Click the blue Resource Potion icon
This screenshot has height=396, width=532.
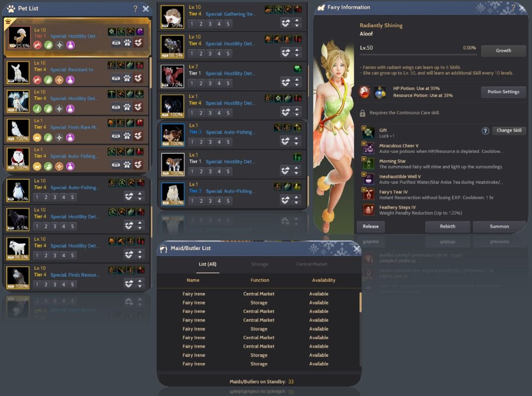pos(380,92)
